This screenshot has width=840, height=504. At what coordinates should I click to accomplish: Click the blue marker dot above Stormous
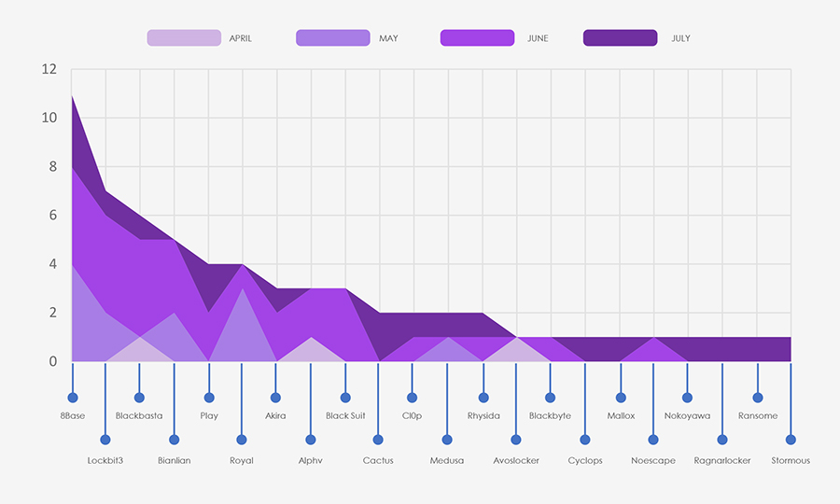[791, 440]
